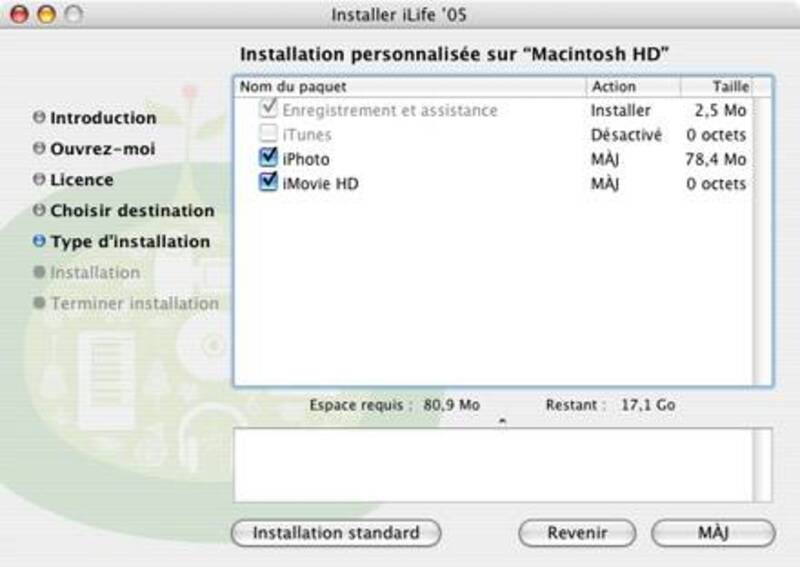Click the Nom du paquet column header
This screenshot has width=800, height=567.
pos(410,87)
